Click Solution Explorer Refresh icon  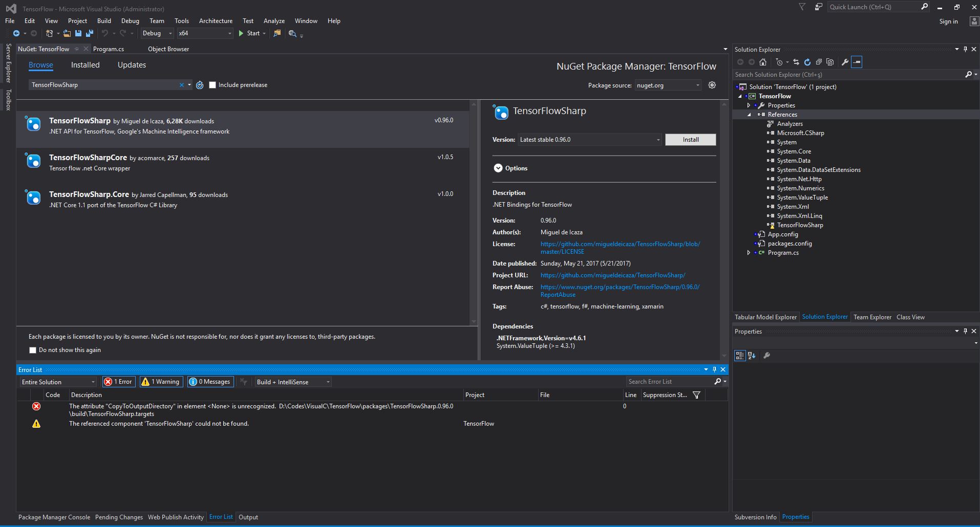[x=807, y=62]
